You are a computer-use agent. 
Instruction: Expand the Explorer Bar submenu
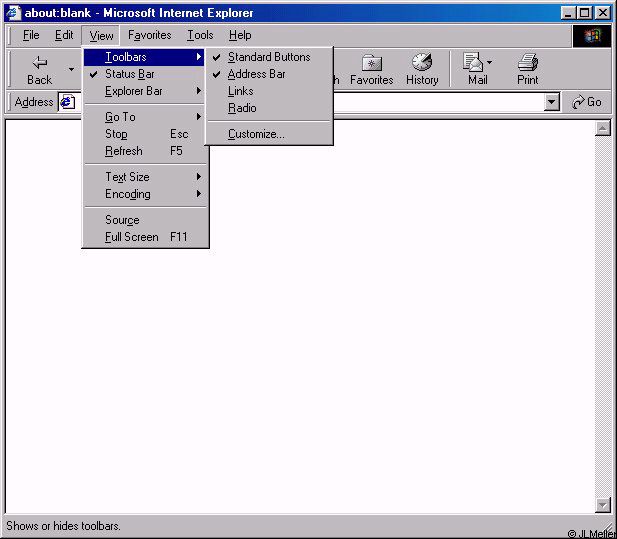coord(145,91)
